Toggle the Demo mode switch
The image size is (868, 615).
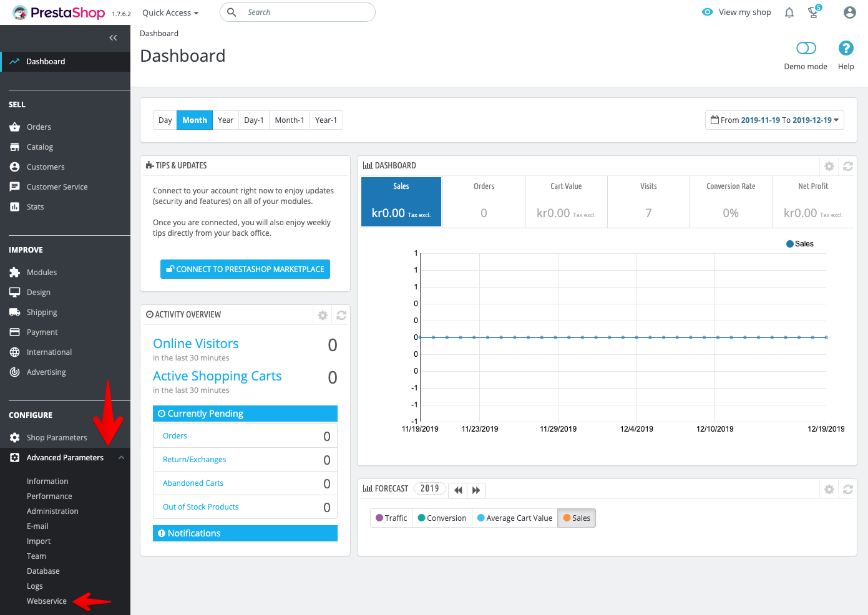[806, 48]
